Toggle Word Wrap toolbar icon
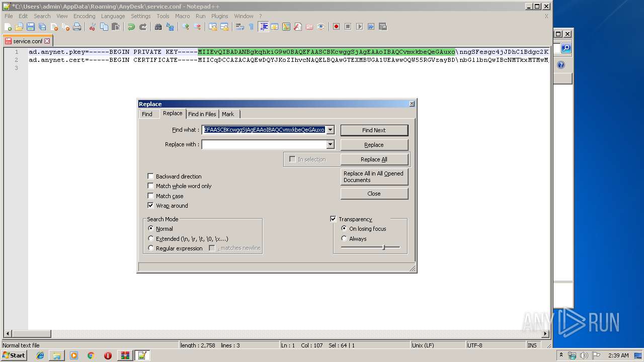 240,27
